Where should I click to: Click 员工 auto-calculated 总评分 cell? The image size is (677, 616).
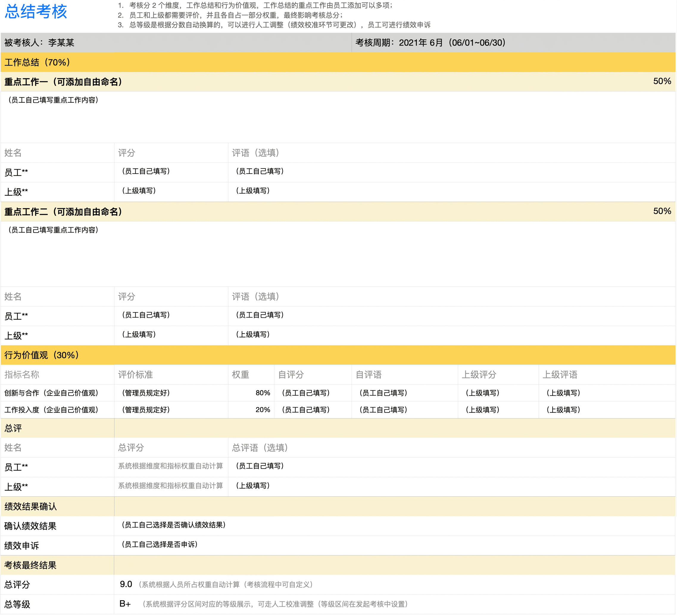pyautogui.click(x=171, y=467)
